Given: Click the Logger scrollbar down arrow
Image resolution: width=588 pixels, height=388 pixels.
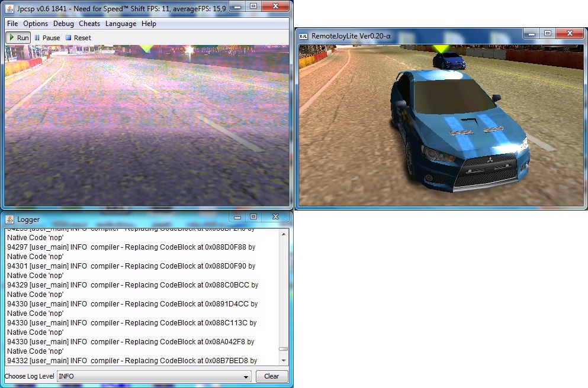Looking at the screenshot, I should click(x=284, y=360).
